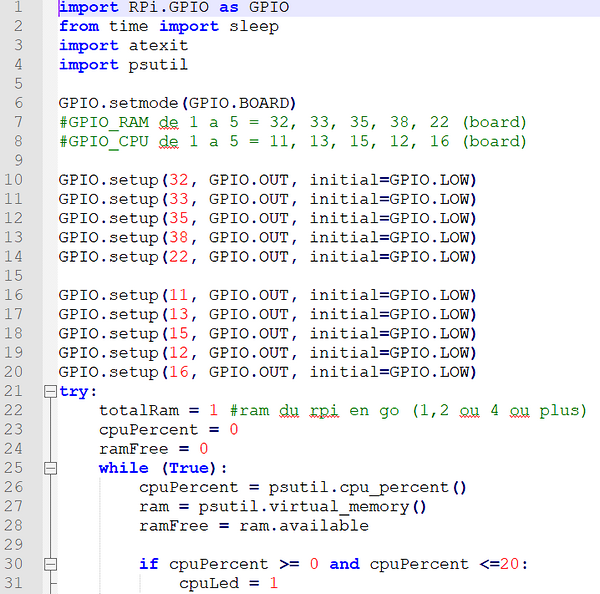Click the value '<=20' in the if statement
600x594 pixels.
[499, 564]
